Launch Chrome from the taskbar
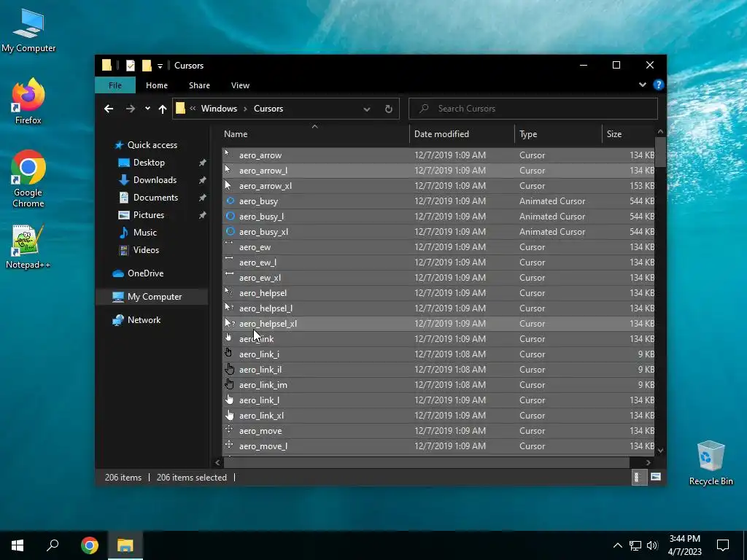The width and height of the screenshot is (747, 560). [90, 545]
